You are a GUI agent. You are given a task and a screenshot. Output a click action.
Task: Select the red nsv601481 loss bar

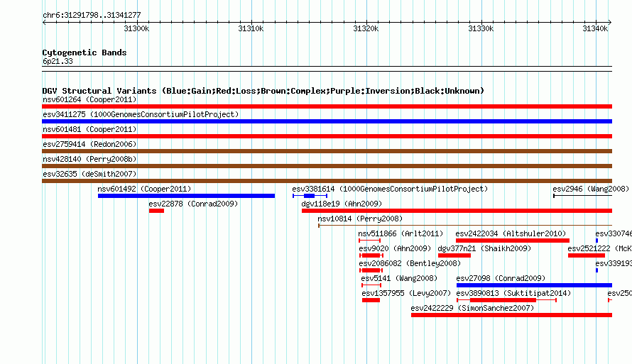click(x=327, y=136)
